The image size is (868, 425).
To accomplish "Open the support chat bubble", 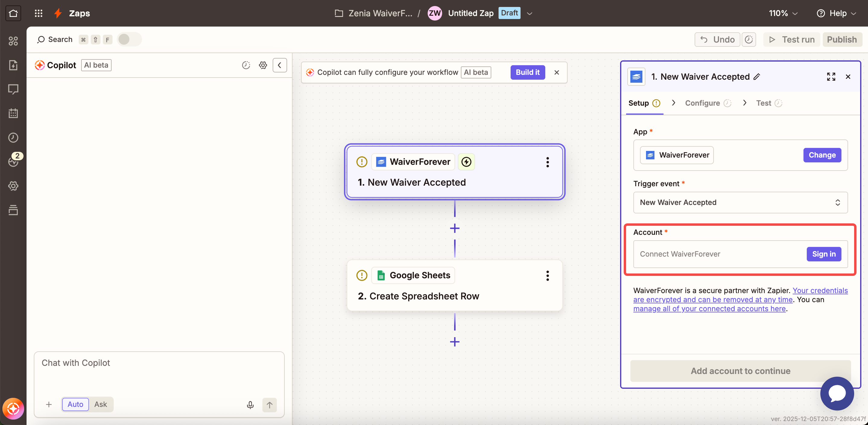I will point(837,393).
